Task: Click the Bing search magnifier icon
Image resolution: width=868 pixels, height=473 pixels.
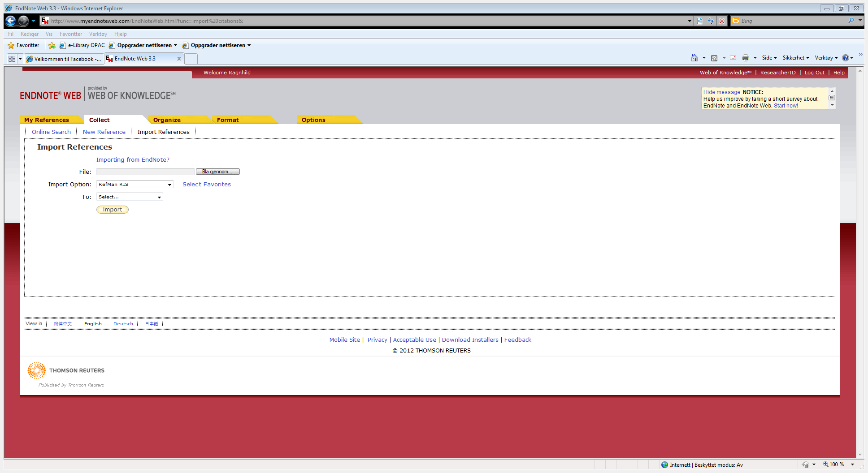Action: (851, 21)
